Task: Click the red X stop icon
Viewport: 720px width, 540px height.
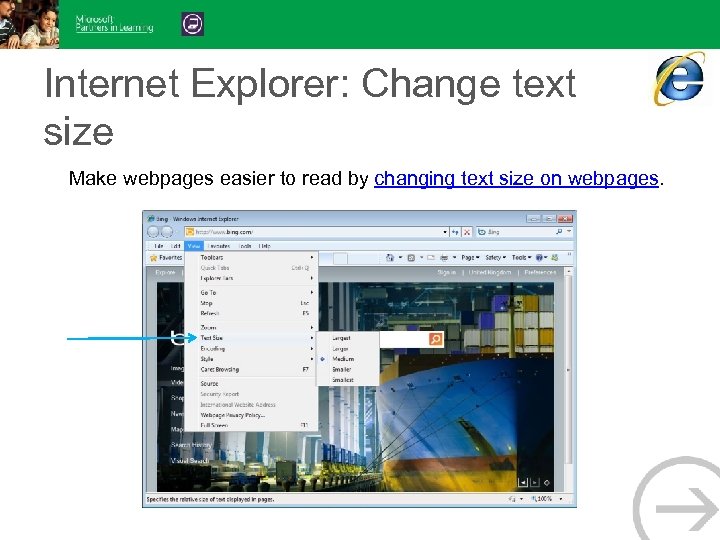Action: (x=467, y=232)
